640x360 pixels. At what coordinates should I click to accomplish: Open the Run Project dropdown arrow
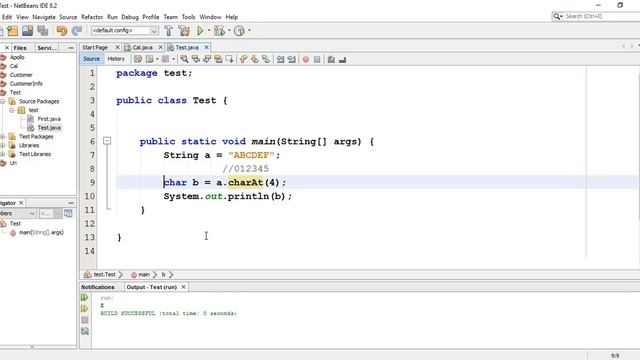[209, 31]
